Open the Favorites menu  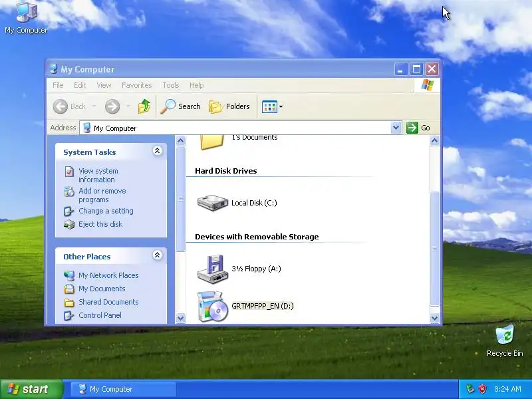coord(137,85)
